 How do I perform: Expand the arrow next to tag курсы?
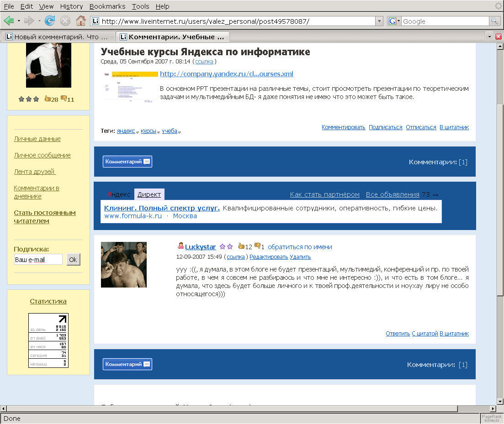[x=159, y=132]
